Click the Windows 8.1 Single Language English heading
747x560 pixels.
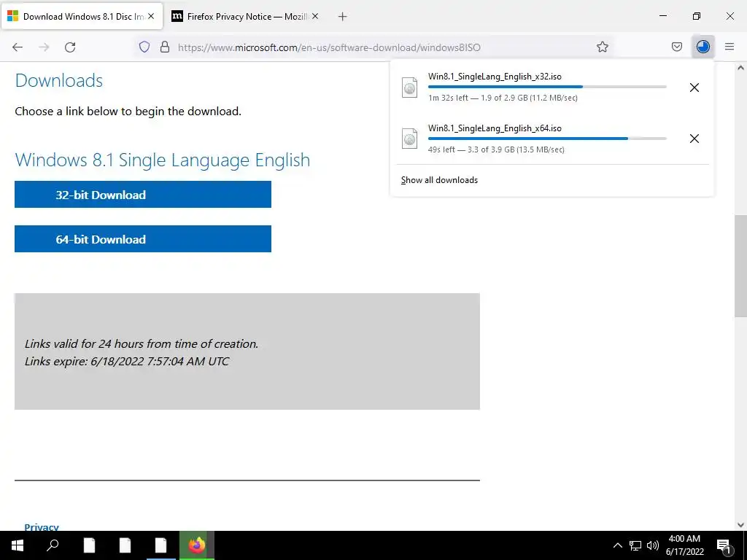163,160
